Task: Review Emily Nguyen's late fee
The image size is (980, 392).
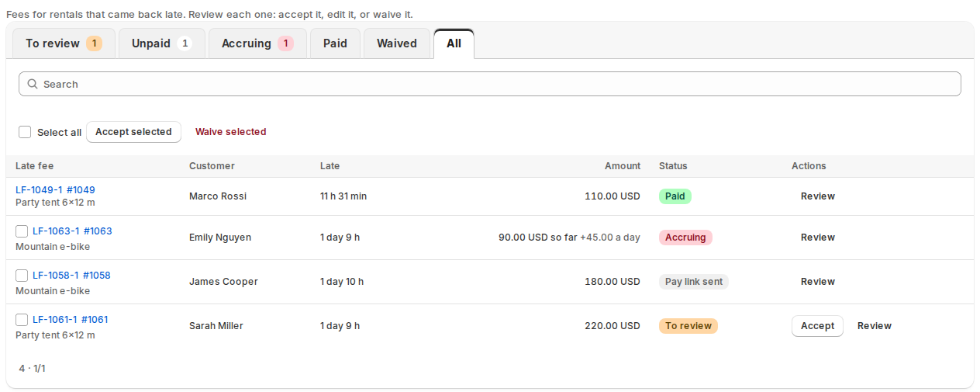Action: point(818,238)
